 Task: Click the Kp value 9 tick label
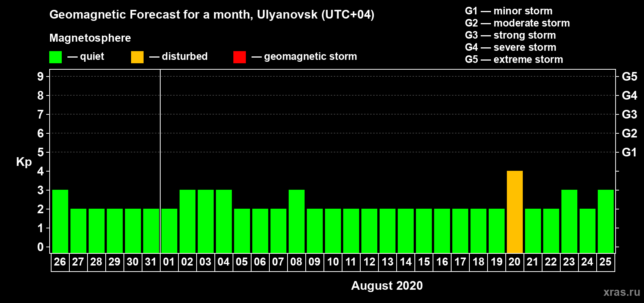tap(41, 77)
